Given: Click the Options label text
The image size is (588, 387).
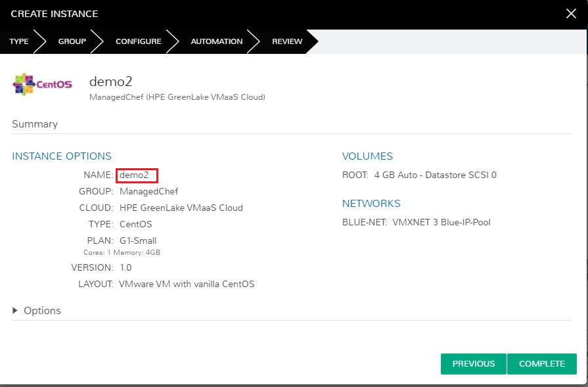Looking at the screenshot, I should [x=42, y=311].
